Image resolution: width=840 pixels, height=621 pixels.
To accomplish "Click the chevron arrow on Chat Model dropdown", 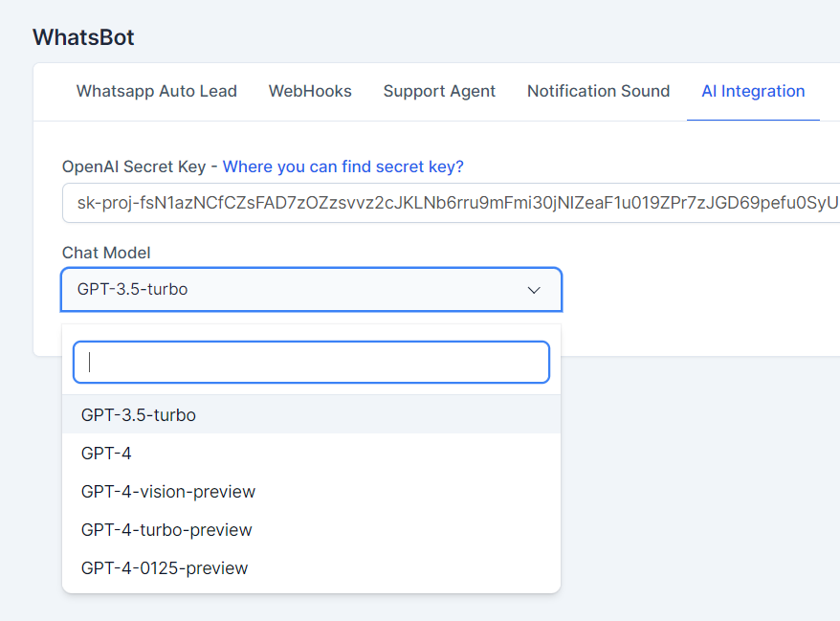I will pyautogui.click(x=535, y=290).
